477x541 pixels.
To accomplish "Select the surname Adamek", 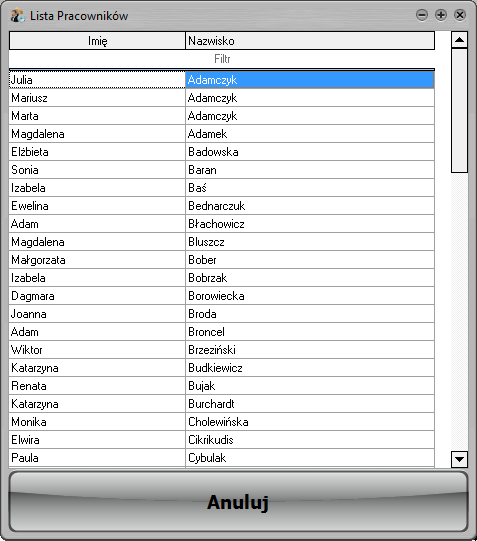I will [x=310, y=134].
